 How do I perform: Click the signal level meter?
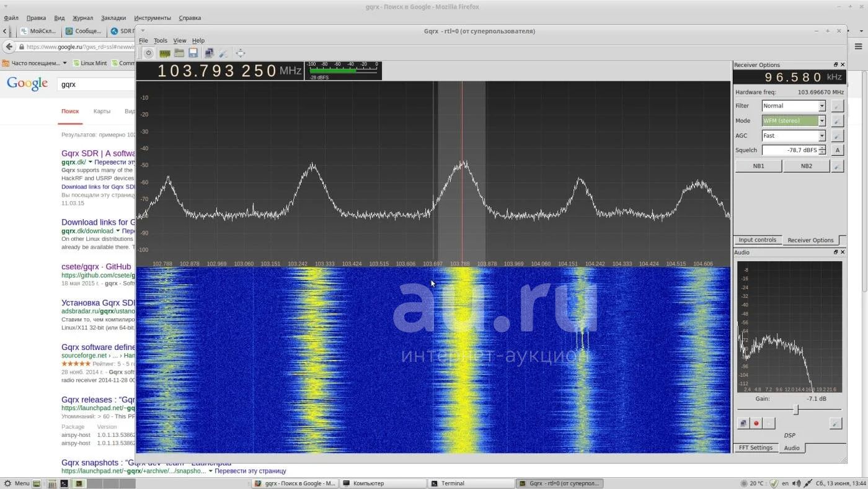pyautogui.click(x=342, y=70)
